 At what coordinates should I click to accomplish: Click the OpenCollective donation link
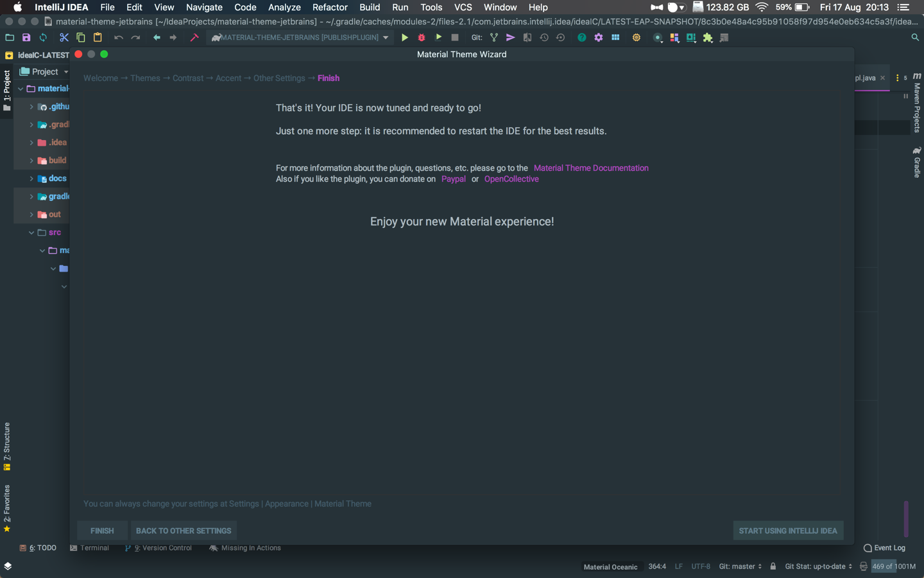tap(511, 179)
